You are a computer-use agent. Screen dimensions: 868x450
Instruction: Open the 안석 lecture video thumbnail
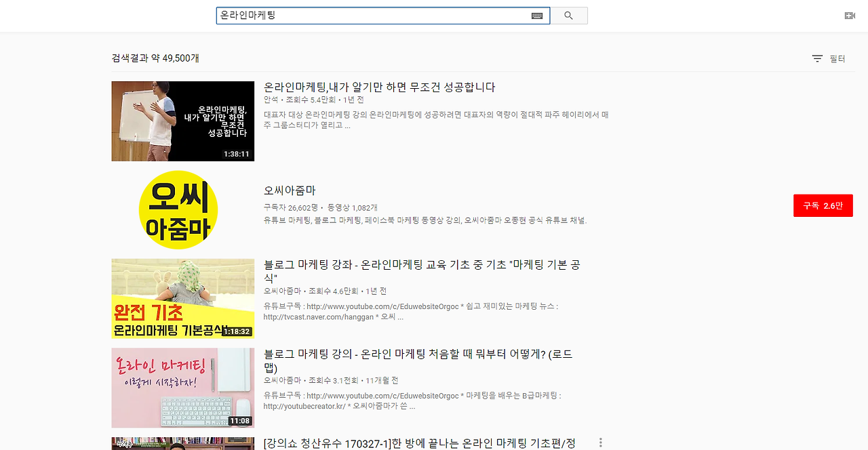[x=182, y=121]
